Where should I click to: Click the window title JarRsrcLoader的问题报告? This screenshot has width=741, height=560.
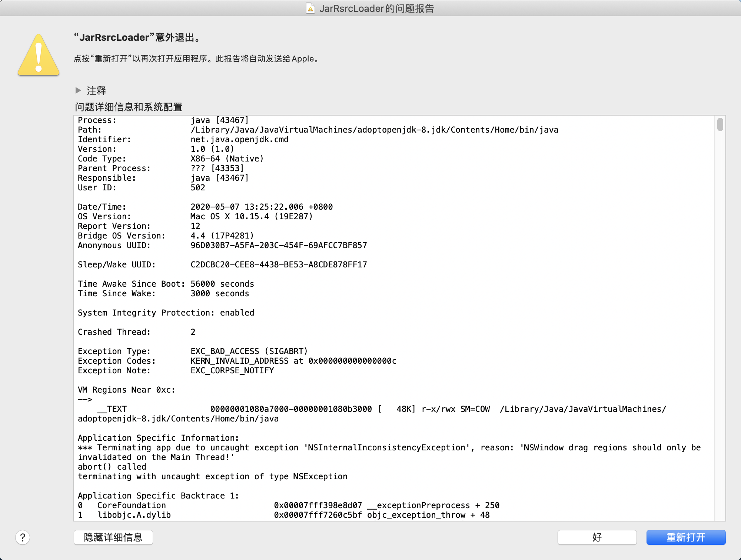pos(377,8)
